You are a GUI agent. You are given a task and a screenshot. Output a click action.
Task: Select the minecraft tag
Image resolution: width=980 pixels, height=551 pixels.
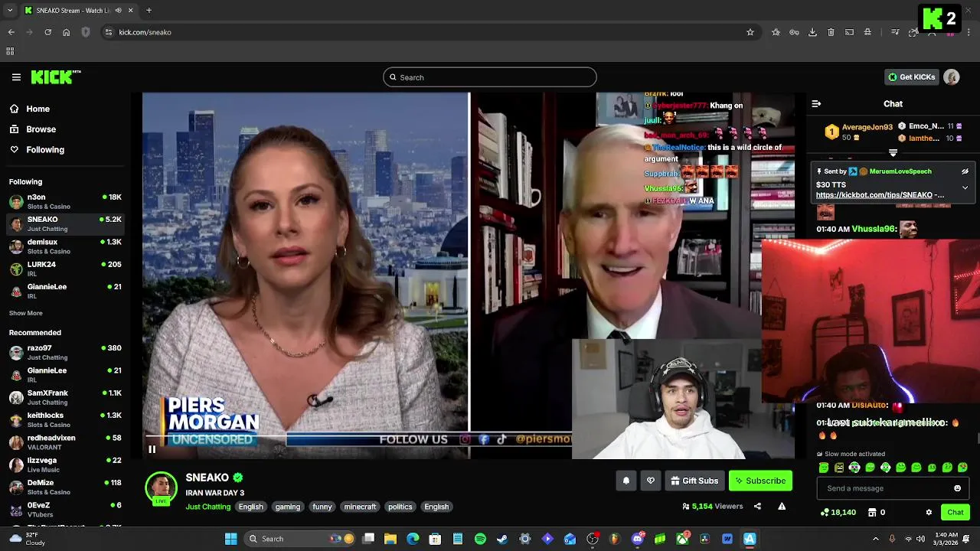point(360,507)
